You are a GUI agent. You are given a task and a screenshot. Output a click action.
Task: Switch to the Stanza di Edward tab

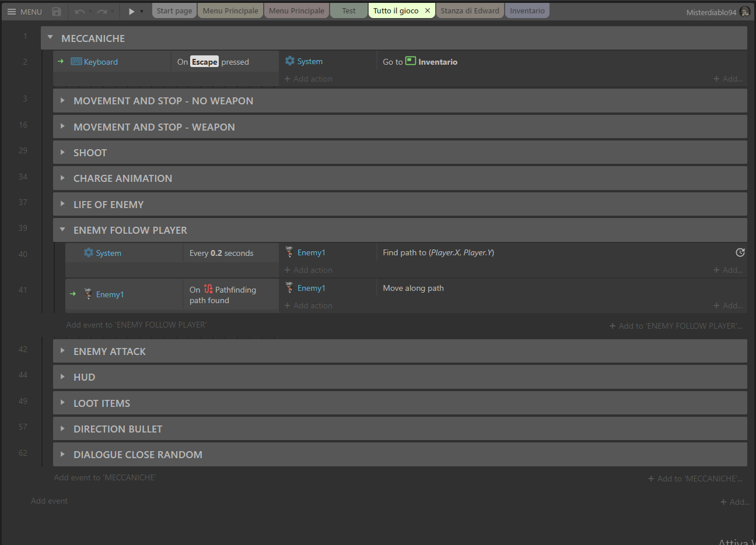470,10
